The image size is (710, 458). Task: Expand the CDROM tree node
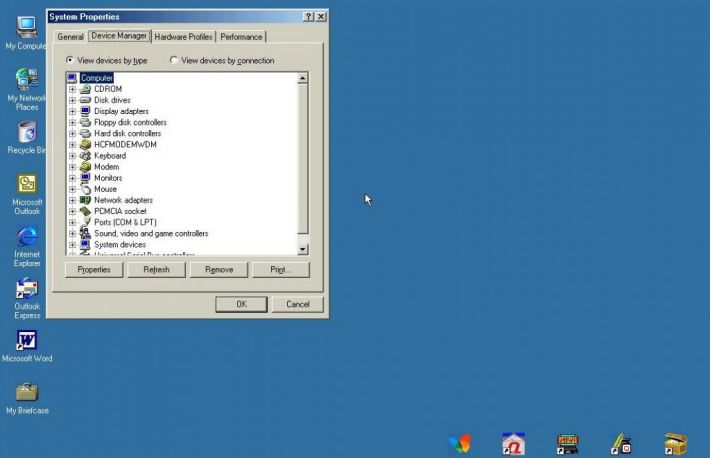[73, 89]
